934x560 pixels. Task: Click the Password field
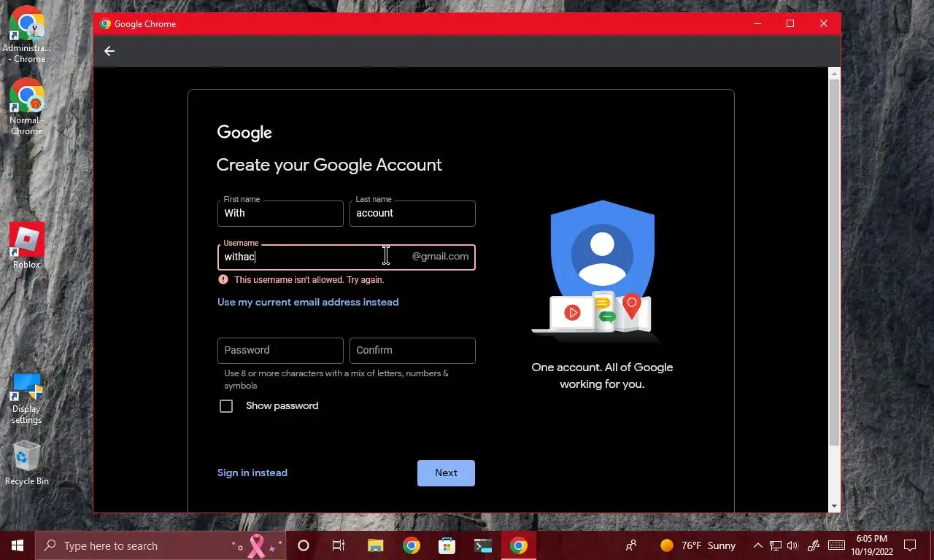280,351
